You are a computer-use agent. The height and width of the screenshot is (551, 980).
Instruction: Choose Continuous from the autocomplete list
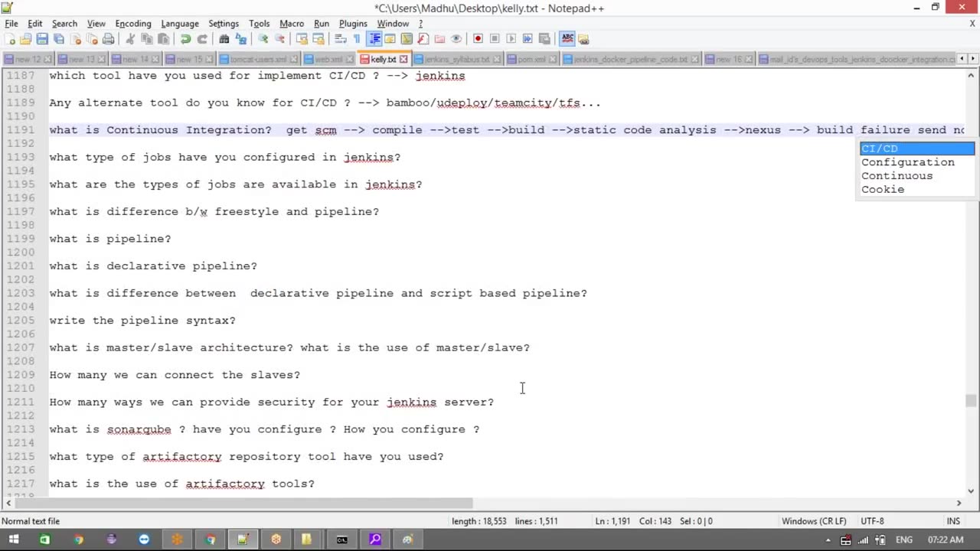pyautogui.click(x=917, y=176)
